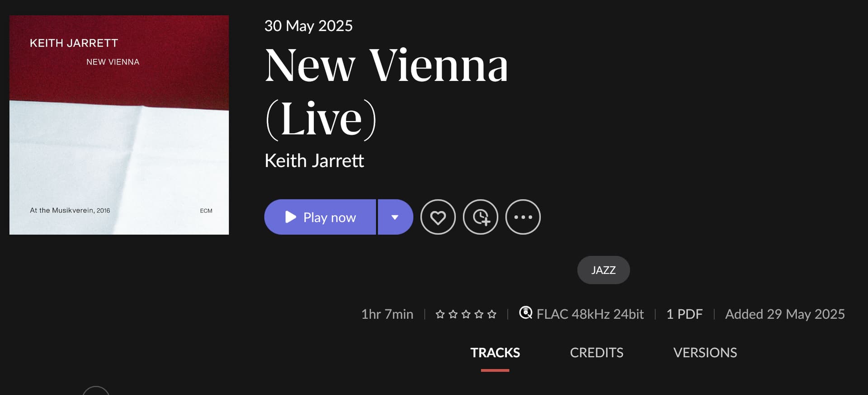Rate album five stars

point(492,314)
